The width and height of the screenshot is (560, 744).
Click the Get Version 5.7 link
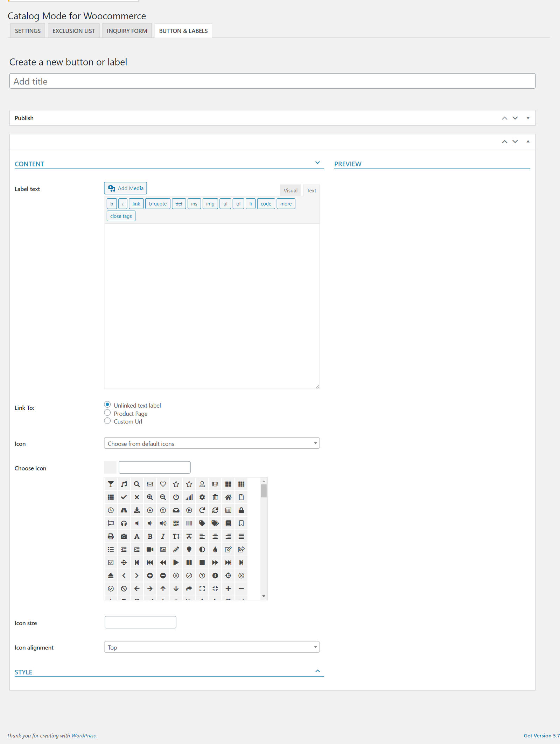coord(541,736)
